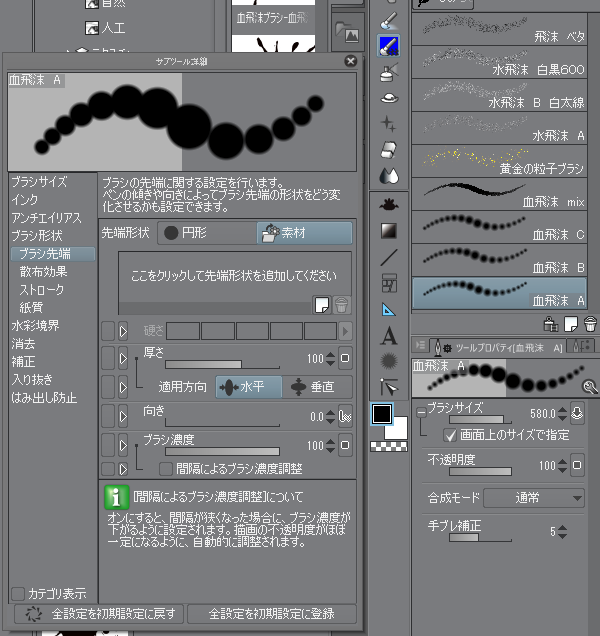The image size is (600, 636).
Task: Select the Text tool icon
Action: [389, 337]
